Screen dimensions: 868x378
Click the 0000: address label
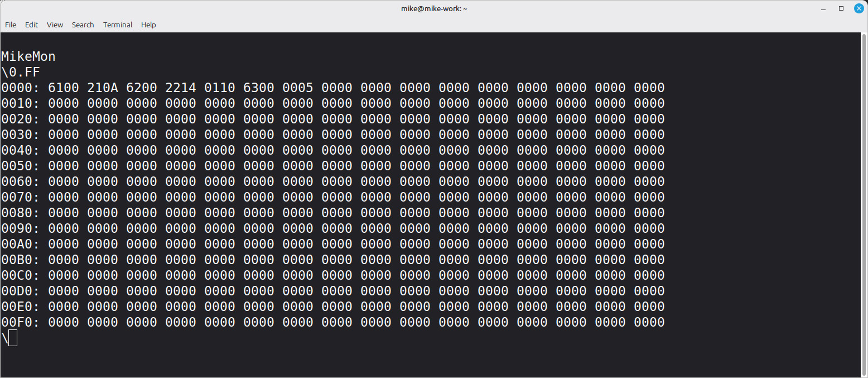click(x=21, y=88)
